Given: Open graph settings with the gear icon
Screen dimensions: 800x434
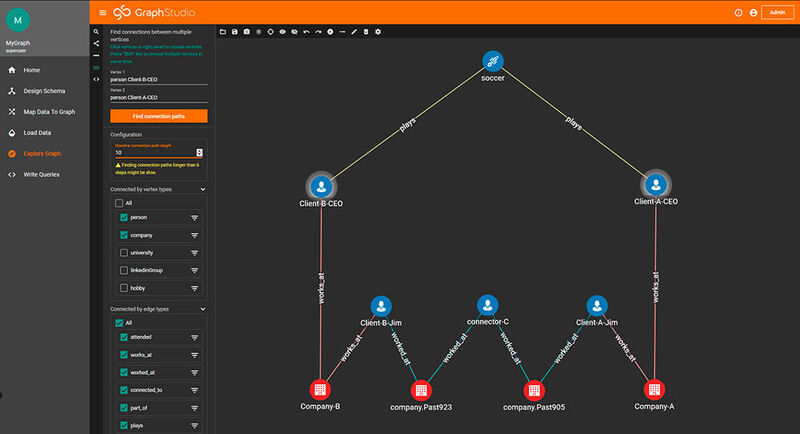Looking at the screenshot, I should (x=377, y=32).
